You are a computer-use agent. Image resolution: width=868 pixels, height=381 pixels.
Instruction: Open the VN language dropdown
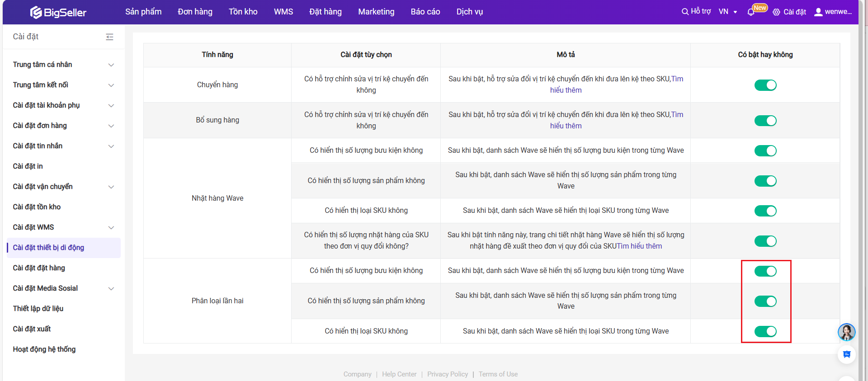pyautogui.click(x=728, y=12)
